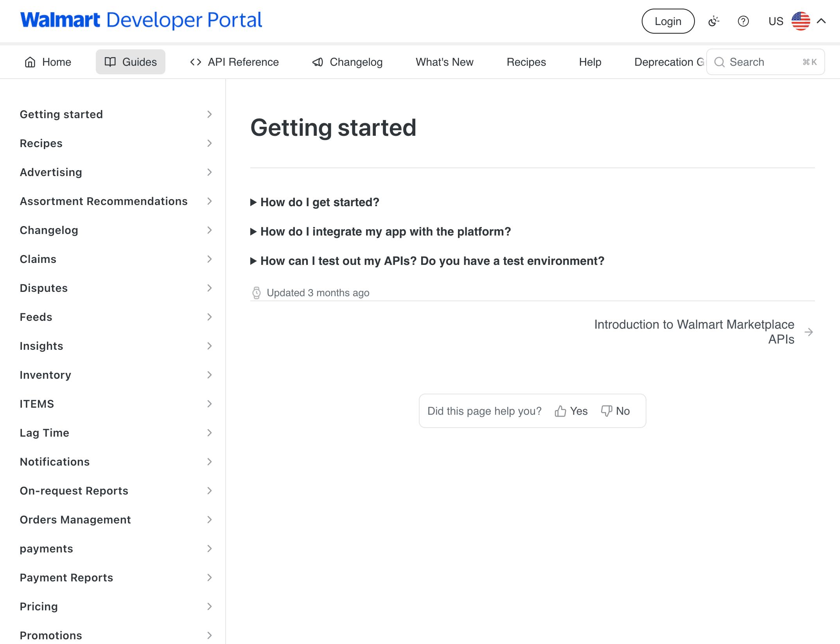Open the Walmart Developer Portal logo
This screenshot has width=840, height=644.
(141, 20)
